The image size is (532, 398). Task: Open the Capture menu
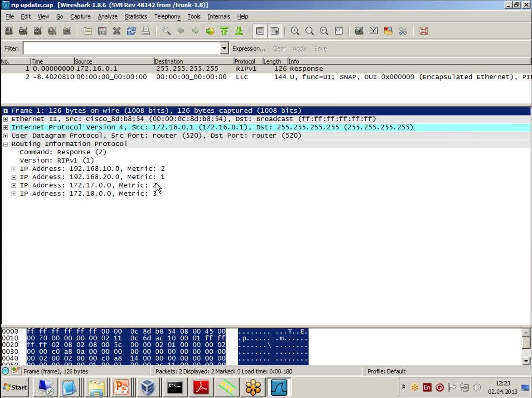point(80,16)
